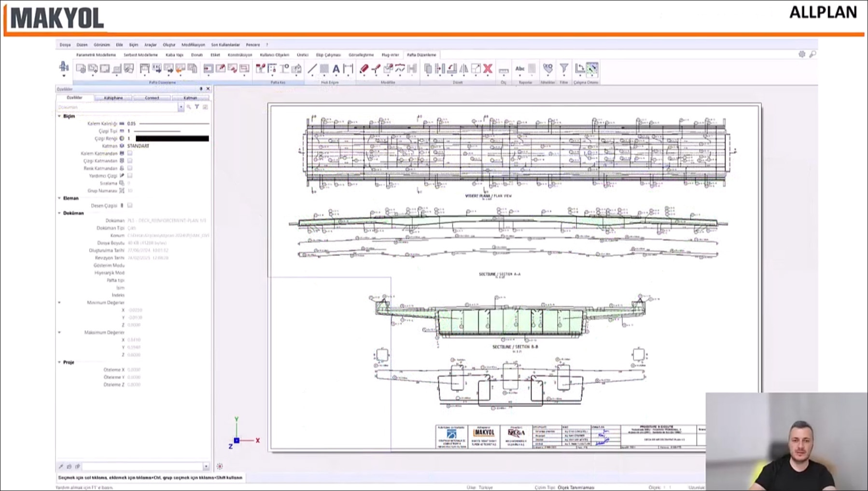Pin the Özellikler panel with pushpin icon

point(201,89)
